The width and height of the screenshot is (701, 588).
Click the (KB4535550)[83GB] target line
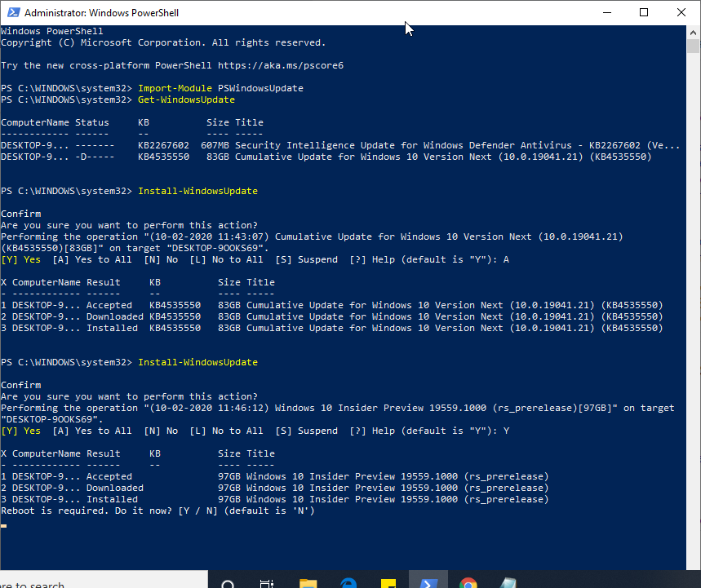click(135, 248)
